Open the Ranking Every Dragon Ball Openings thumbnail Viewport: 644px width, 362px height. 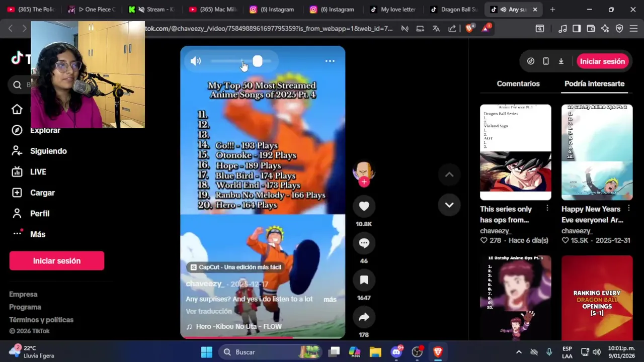pos(597,298)
